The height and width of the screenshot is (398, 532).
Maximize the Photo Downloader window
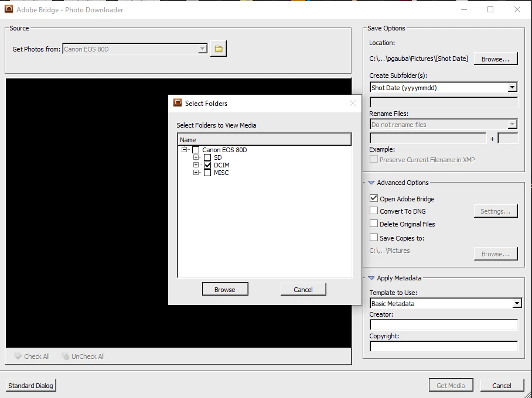click(x=490, y=9)
